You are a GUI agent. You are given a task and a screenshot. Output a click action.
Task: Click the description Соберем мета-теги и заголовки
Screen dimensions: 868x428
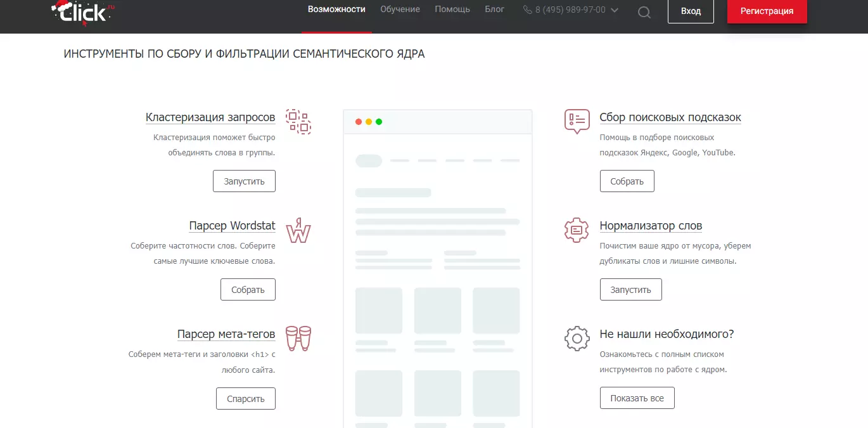pos(201,362)
